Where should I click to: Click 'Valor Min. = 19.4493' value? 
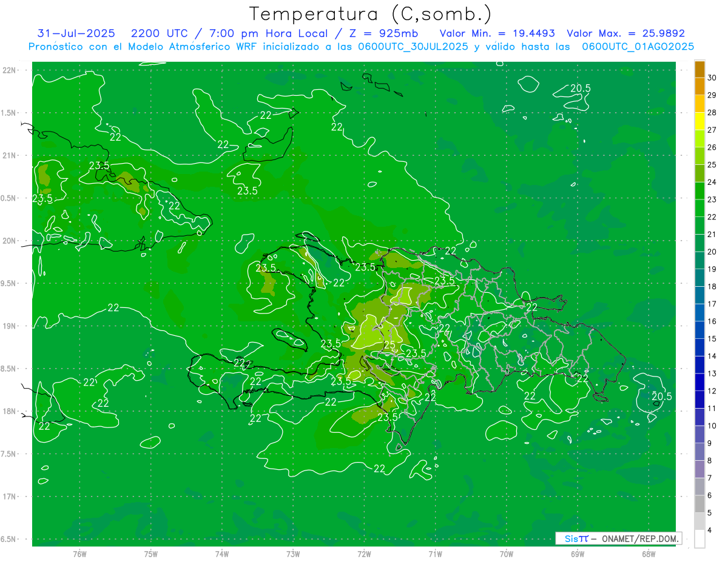tap(497, 33)
